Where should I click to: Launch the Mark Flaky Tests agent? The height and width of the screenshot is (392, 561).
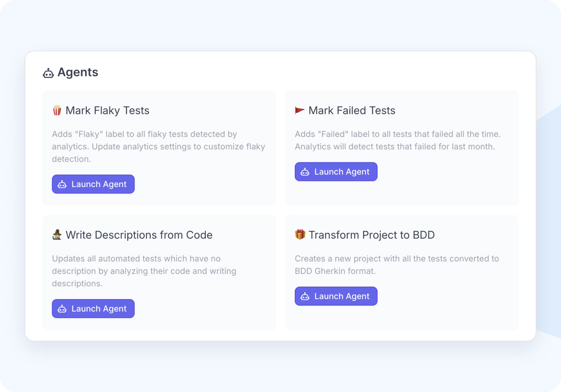[93, 184]
